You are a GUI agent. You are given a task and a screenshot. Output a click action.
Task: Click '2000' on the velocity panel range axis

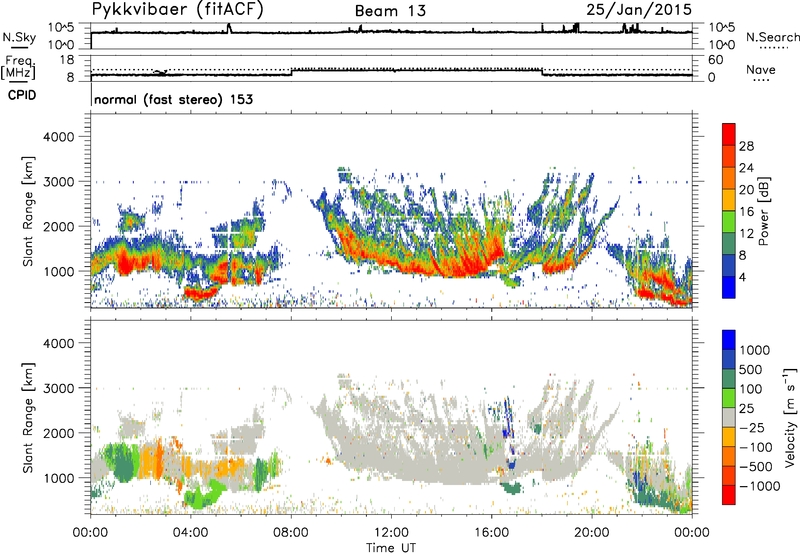[x=58, y=433]
